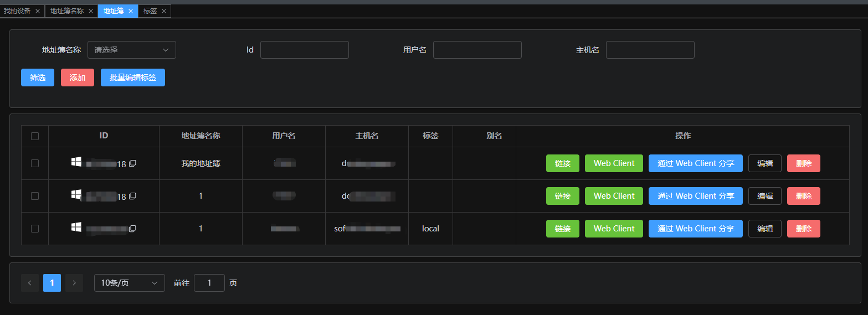Image resolution: width=868 pixels, height=315 pixels.
Task: Copy the ID in the third table row
Action: [132, 229]
